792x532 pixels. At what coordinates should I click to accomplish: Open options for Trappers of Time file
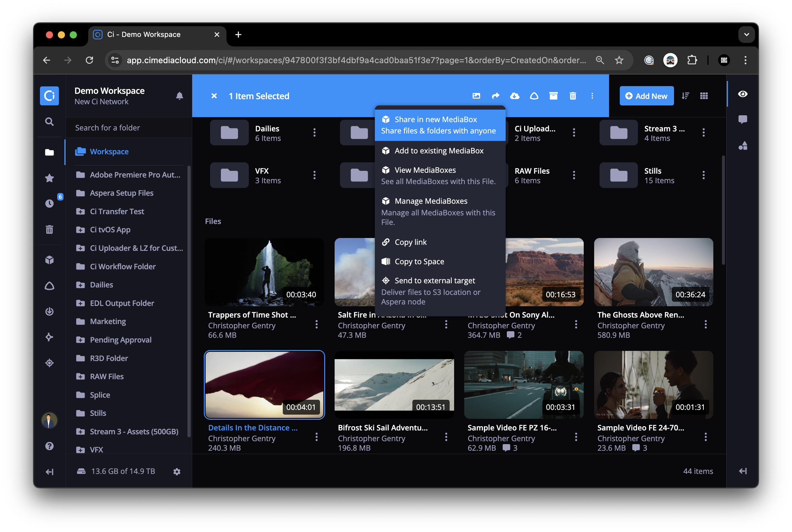[x=316, y=325]
